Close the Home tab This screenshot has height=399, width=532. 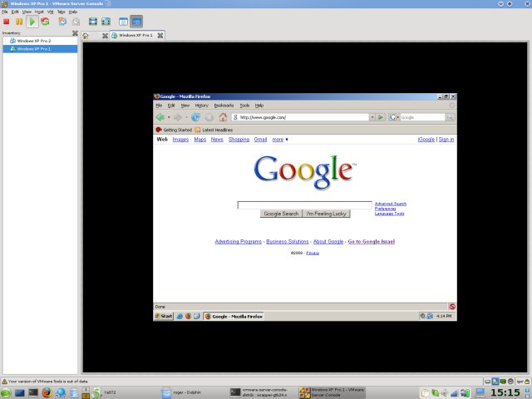click(105, 36)
